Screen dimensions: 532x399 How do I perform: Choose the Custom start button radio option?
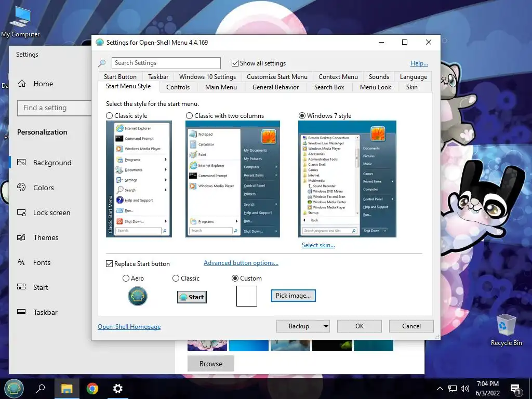coord(235,278)
